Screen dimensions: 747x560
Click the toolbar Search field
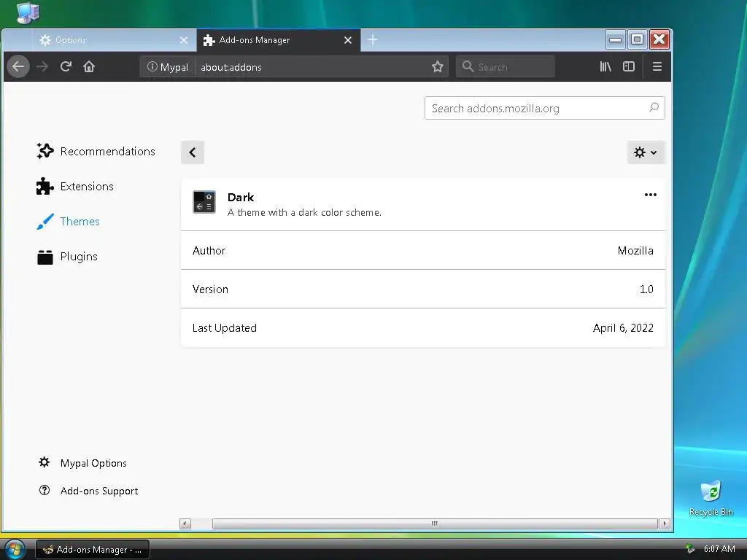505,66
